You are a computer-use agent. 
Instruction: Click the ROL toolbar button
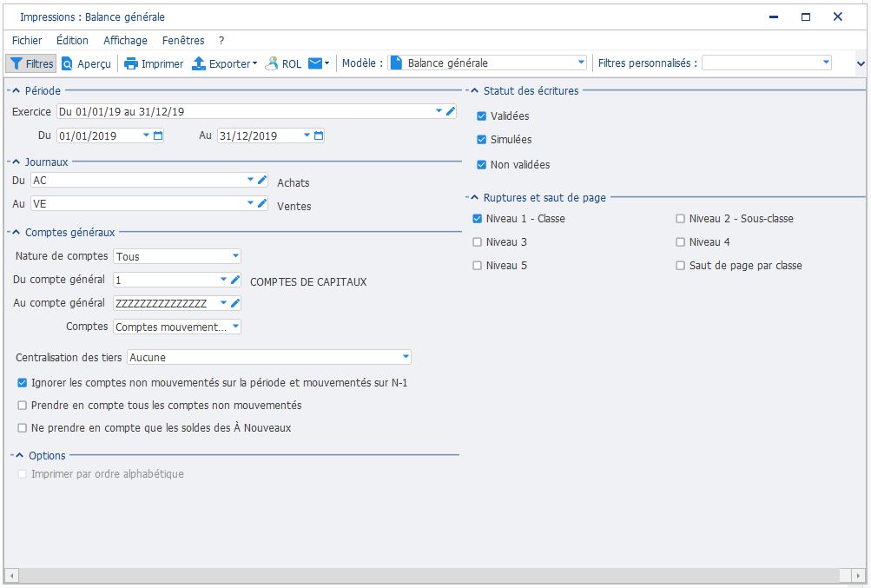coord(283,63)
